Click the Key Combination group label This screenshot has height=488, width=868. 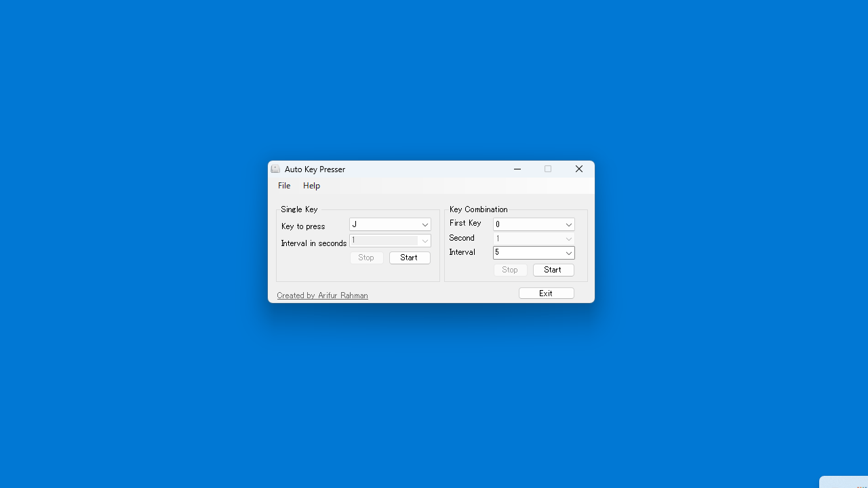(478, 209)
